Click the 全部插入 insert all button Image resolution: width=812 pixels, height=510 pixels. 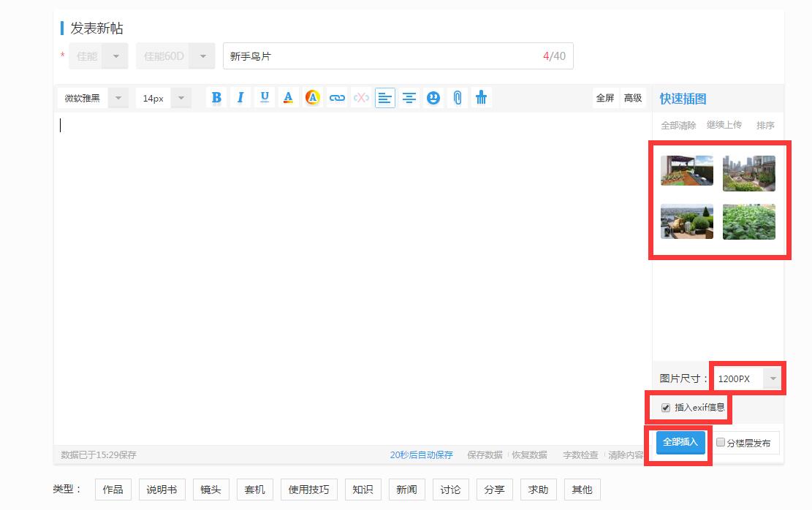(678, 442)
